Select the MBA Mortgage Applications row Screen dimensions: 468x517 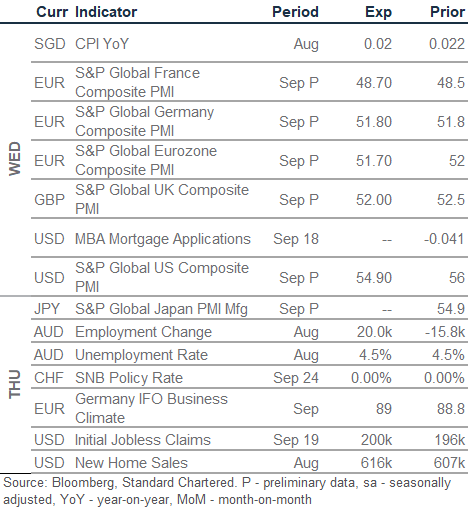click(249, 238)
